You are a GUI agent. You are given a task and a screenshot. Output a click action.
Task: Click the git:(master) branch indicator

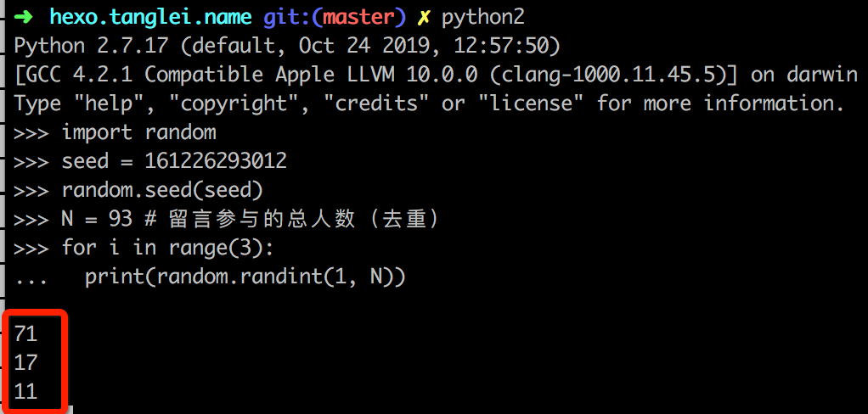coord(335,18)
